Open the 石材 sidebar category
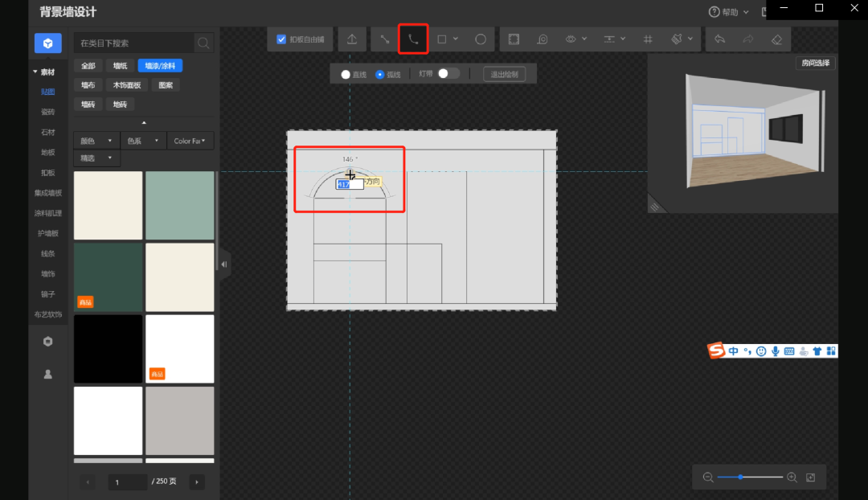 [48, 133]
